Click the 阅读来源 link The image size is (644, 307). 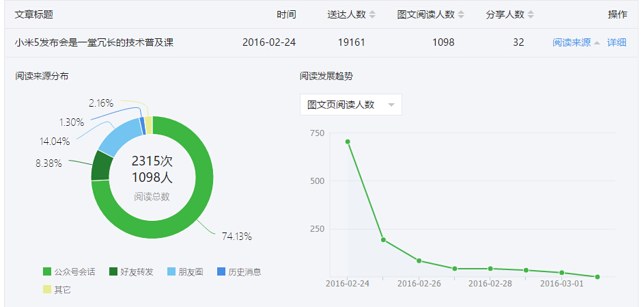pyautogui.click(x=572, y=42)
